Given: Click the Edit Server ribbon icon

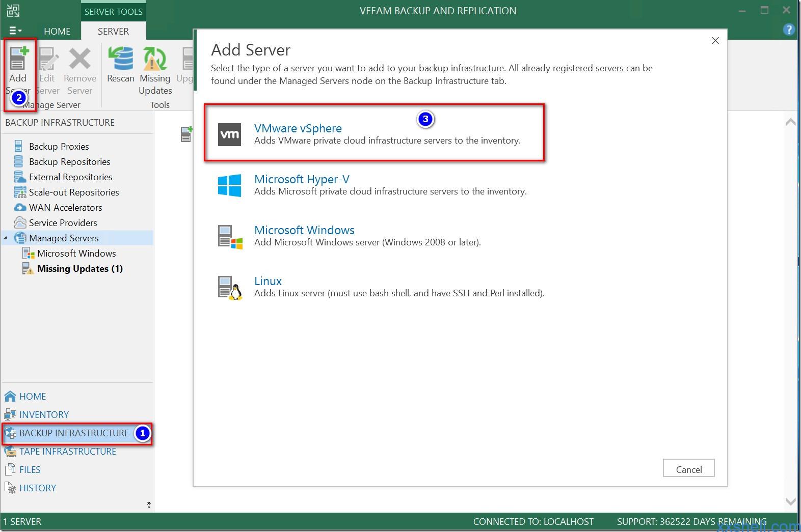Looking at the screenshot, I should click(x=47, y=59).
